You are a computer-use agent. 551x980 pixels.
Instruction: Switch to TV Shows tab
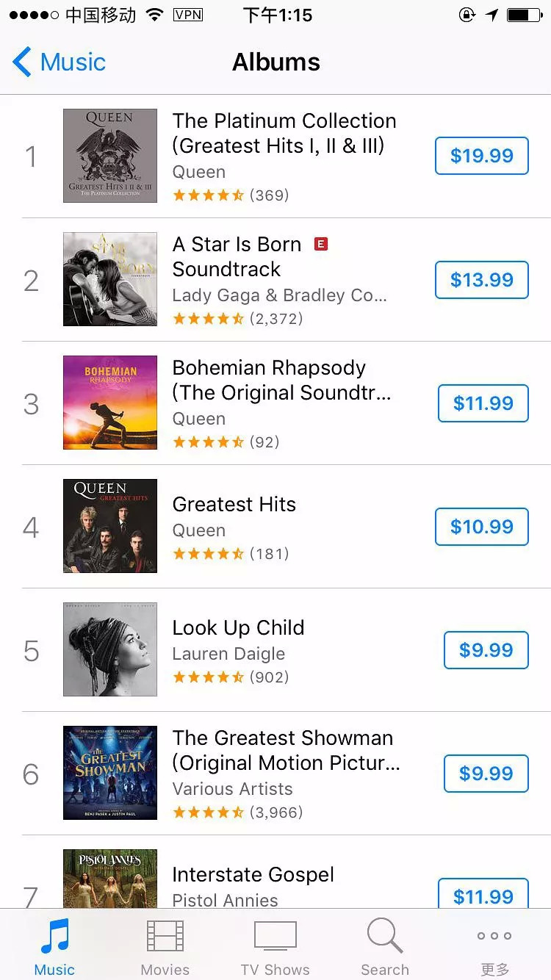pos(275,937)
